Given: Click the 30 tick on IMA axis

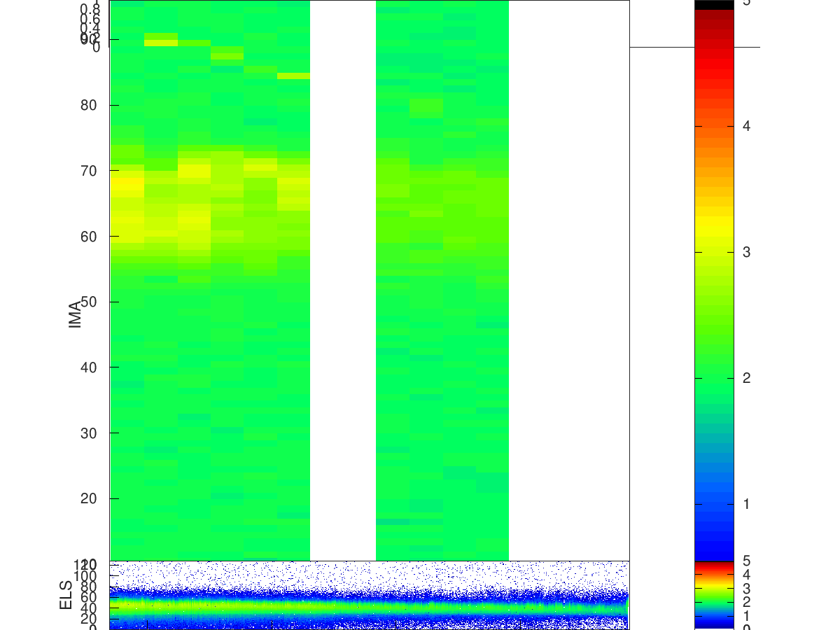Looking at the screenshot, I should (89, 433).
